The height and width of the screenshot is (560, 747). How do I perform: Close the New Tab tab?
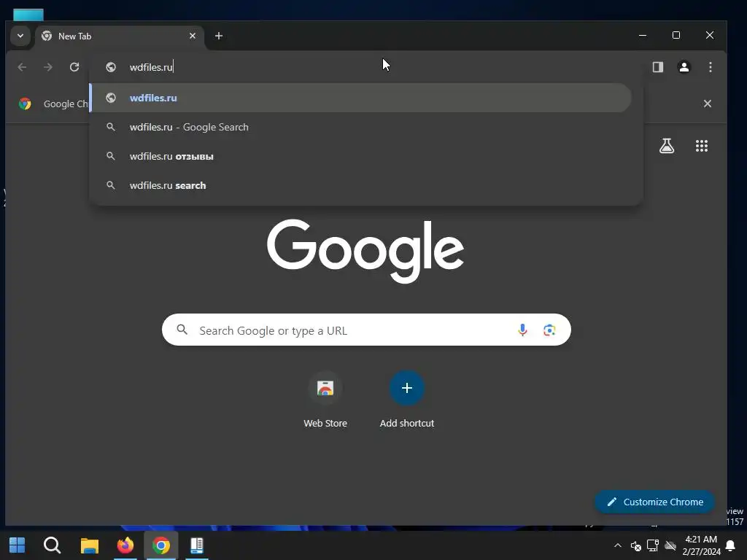[193, 36]
